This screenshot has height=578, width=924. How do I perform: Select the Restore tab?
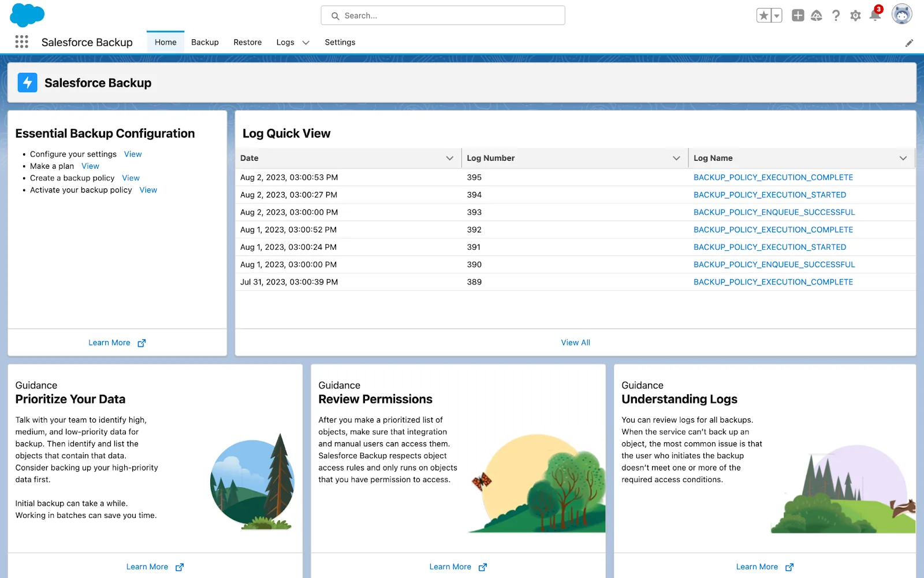247,42
